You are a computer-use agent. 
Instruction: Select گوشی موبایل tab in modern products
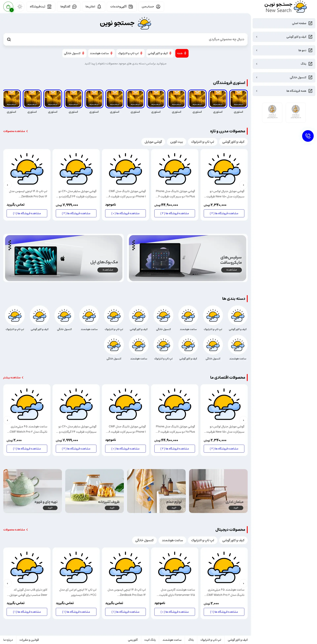click(153, 142)
